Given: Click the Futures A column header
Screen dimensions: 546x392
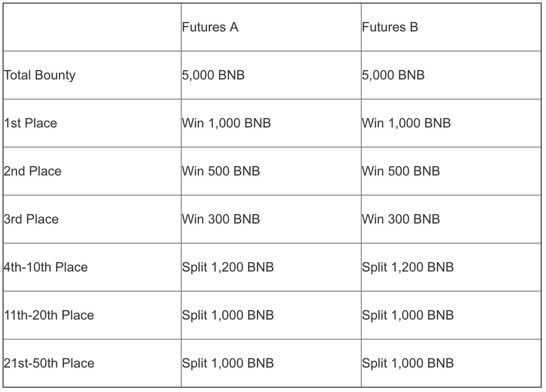Looking at the screenshot, I should coord(210,27).
